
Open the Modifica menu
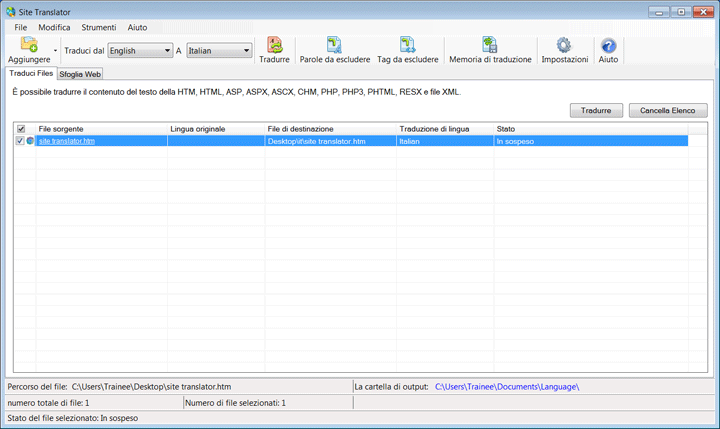click(x=54, y=28)
